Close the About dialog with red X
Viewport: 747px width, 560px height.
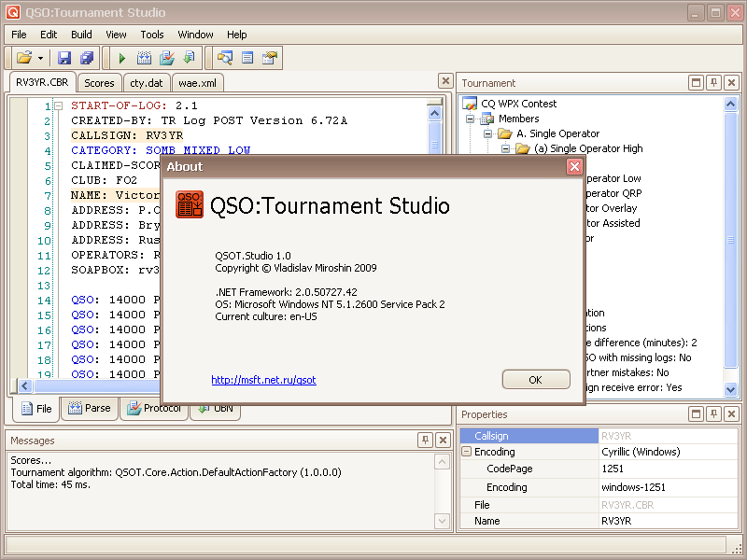point(574,166)
